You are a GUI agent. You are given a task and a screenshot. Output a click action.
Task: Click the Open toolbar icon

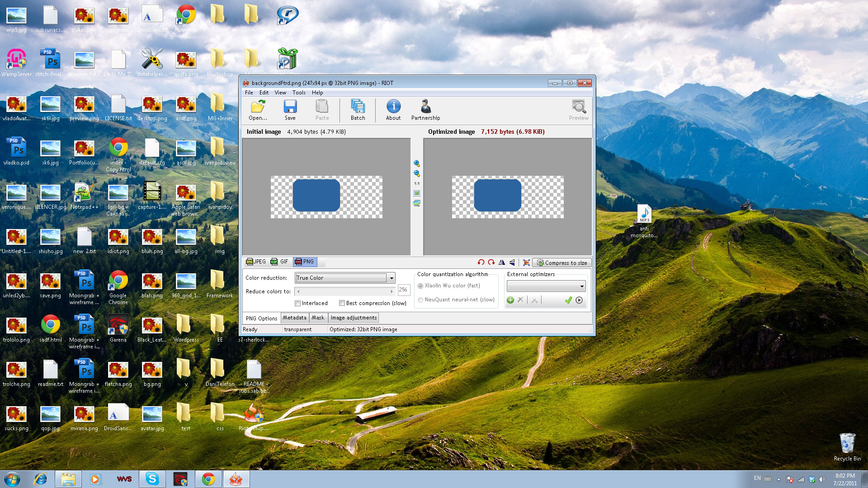pyautogui.click(x=258, y=110)
